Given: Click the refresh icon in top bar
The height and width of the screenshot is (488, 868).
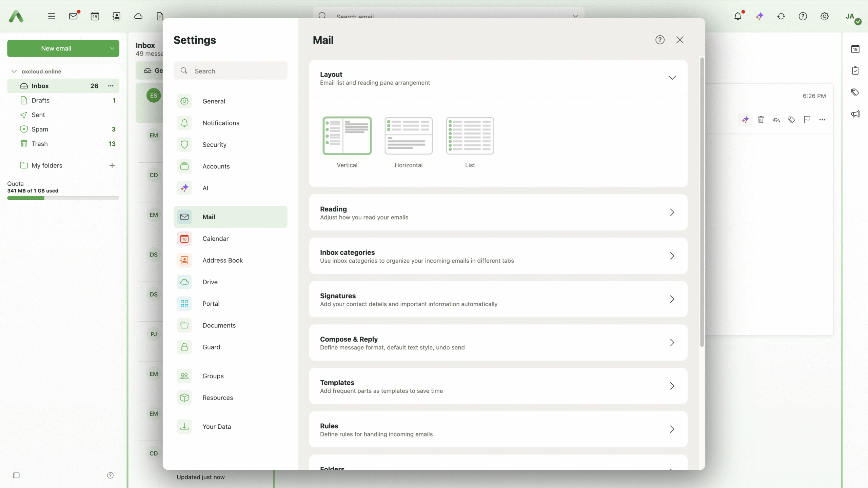Looking at the screenshot, I should point(781,16).
